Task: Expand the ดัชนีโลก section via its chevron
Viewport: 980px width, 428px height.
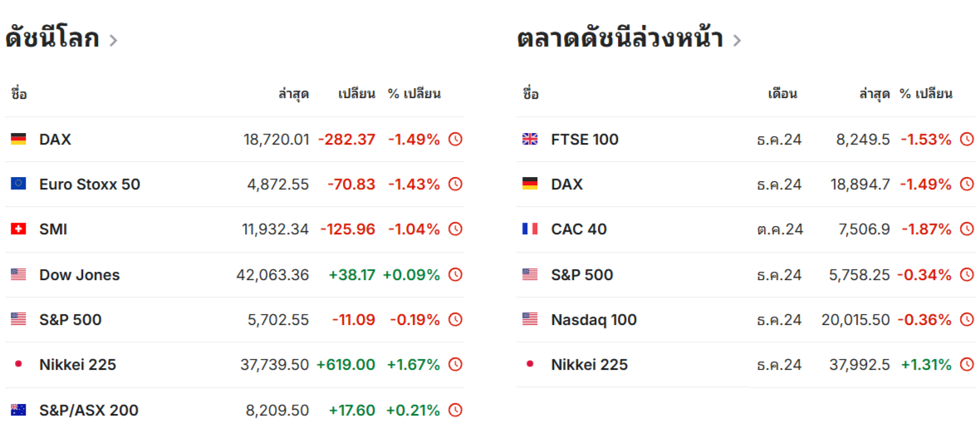Action: point(113,40)
